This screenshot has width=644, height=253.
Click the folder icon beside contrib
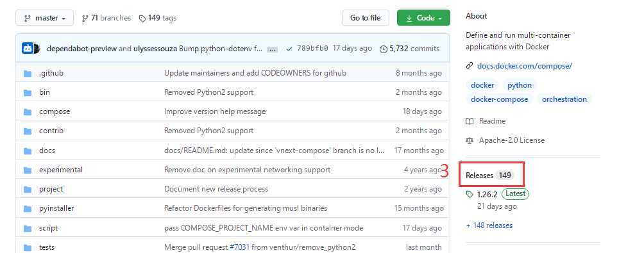coord(28,131)
